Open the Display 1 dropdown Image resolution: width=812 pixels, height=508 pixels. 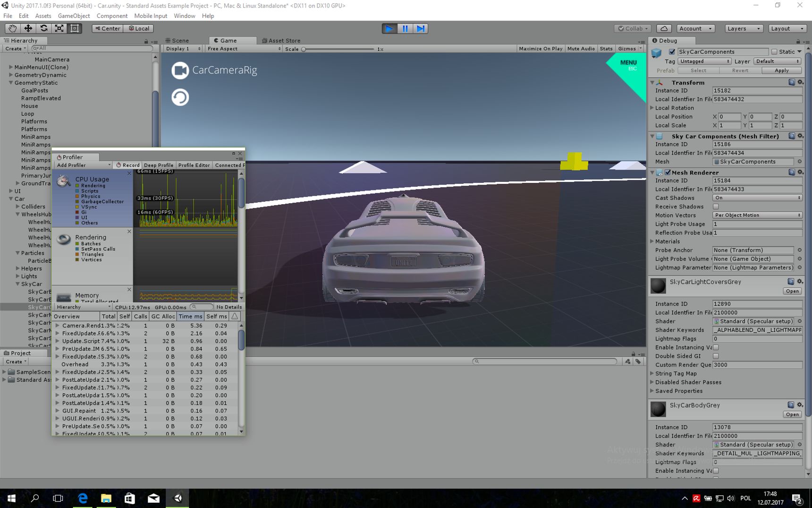(x=183, y=49)
